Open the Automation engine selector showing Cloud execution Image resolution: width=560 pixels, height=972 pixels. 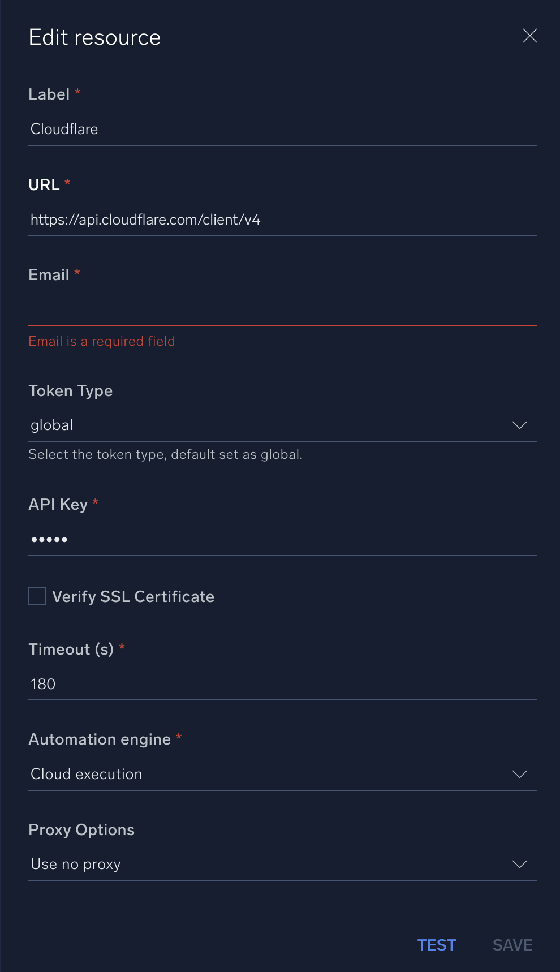click(x=283, y=774)
